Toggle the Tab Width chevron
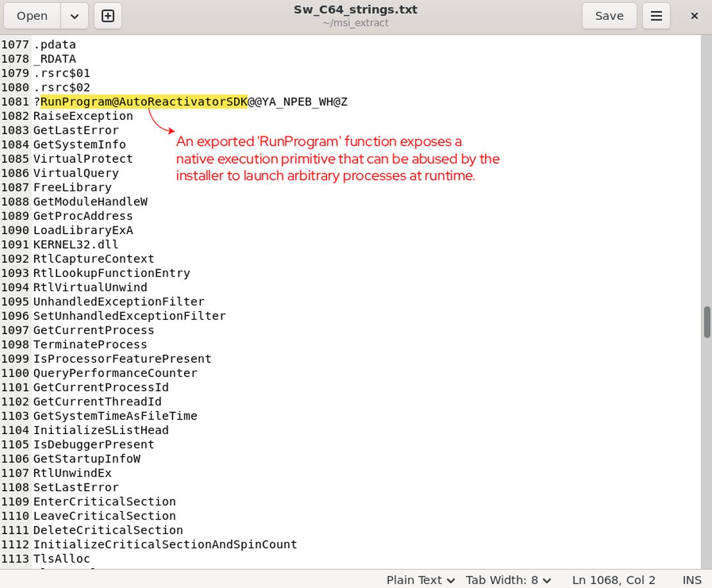712x588 pixels. tap(546, 580)
